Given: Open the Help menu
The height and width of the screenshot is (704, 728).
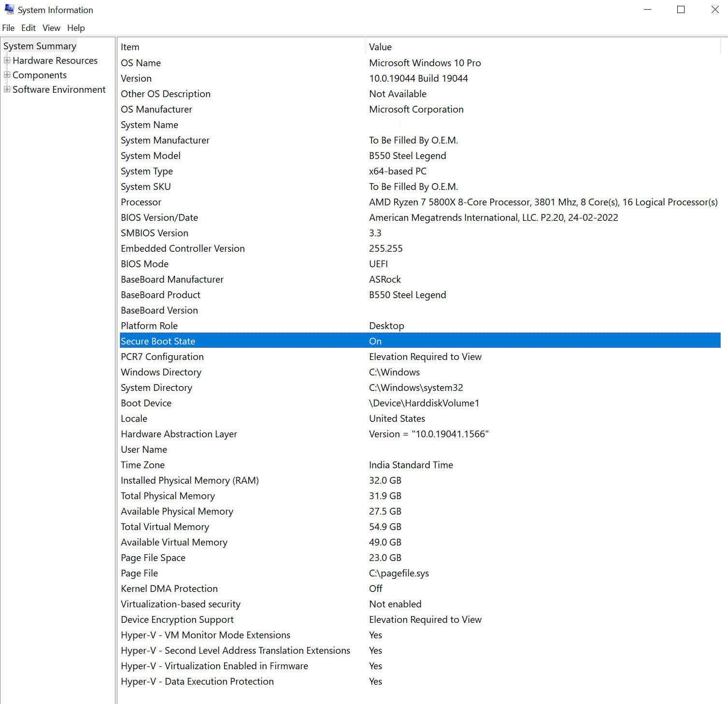Looking at the screenshot, I should [x=76, y=28].
